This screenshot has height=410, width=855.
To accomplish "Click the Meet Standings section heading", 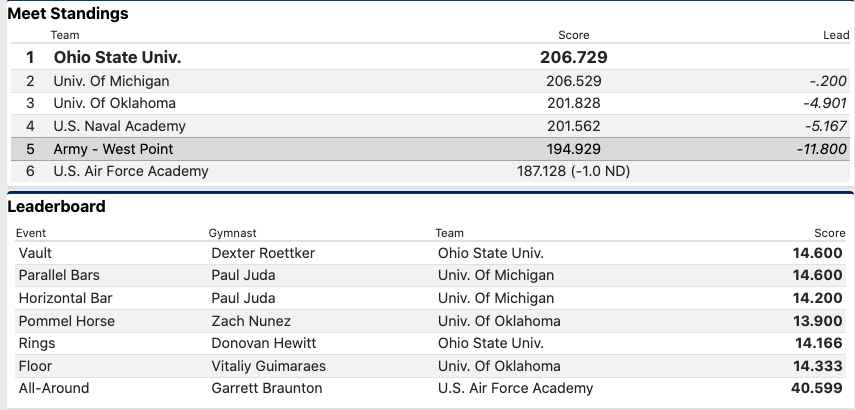I will coord(68,14).
